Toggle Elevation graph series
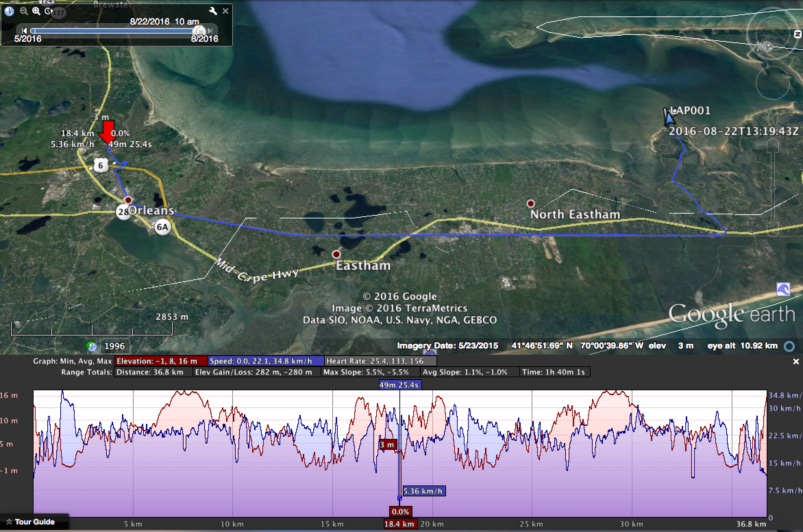 click(x=161, y=361)
